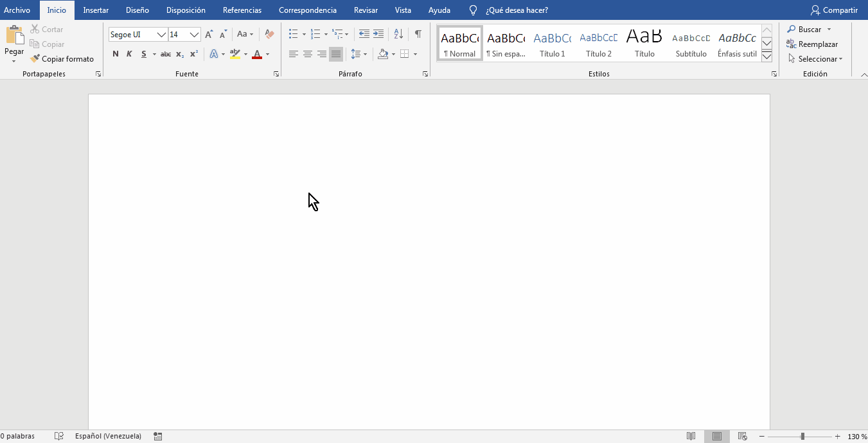Click Español (Venezuela) language indicator
Image resolution: width=868 pixels, height=443 pixels.
108,437
